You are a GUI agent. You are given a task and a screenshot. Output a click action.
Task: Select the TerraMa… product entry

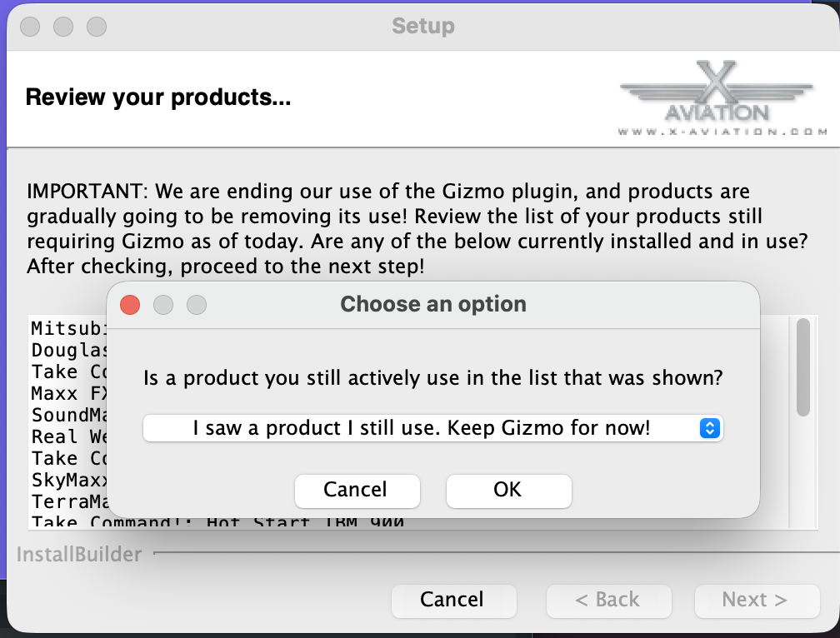68,501
